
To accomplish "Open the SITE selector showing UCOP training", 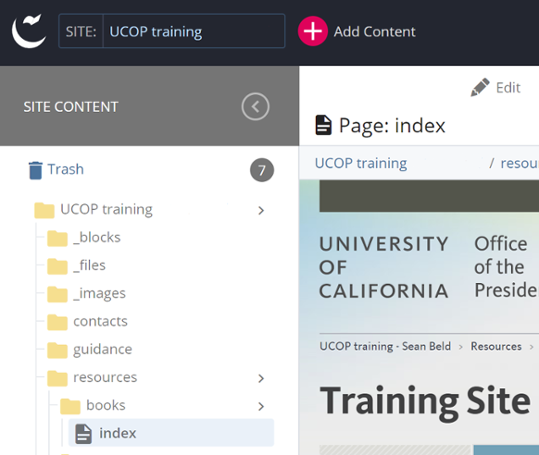I will point(172,31).
